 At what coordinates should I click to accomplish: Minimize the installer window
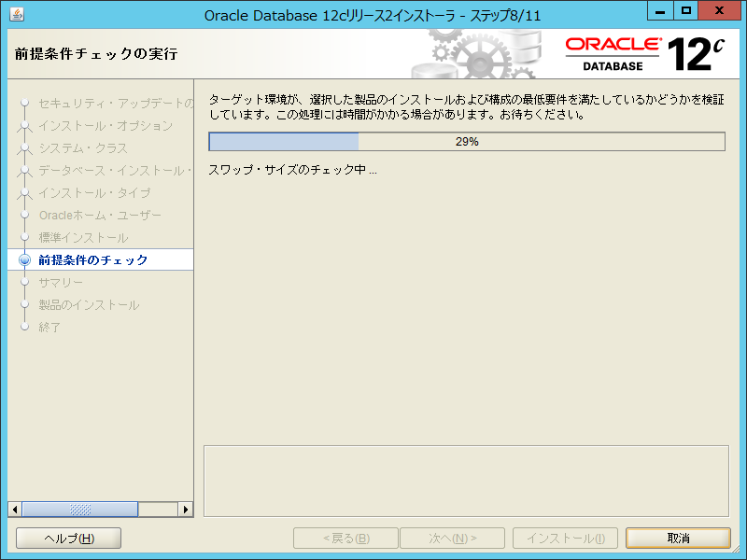(x=660, y=11)
